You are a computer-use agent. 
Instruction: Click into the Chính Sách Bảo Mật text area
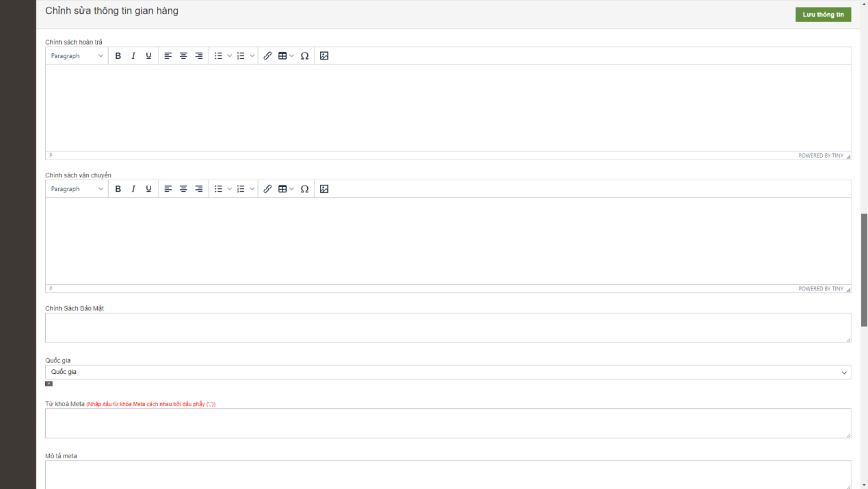tap(447, 328)
